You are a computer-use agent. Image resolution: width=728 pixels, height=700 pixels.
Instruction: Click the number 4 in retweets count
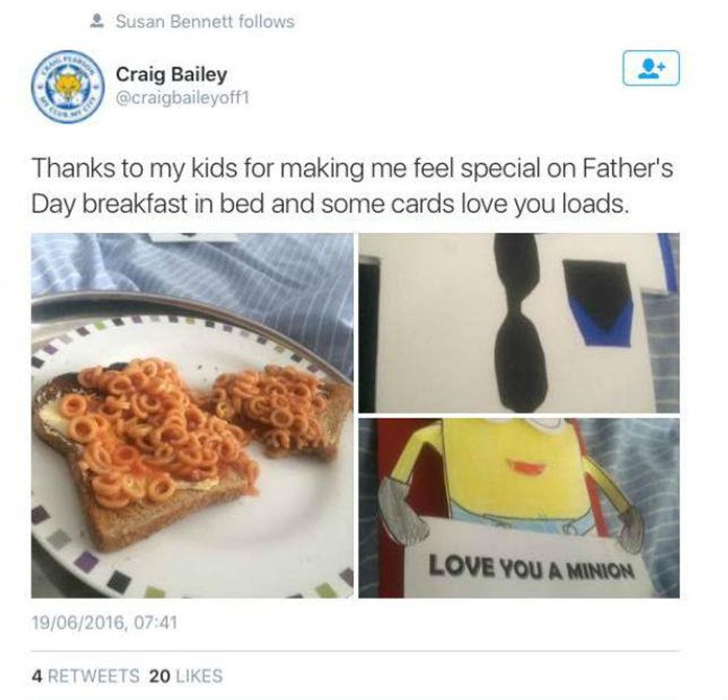pyautogui.click(x=36, y=675)
